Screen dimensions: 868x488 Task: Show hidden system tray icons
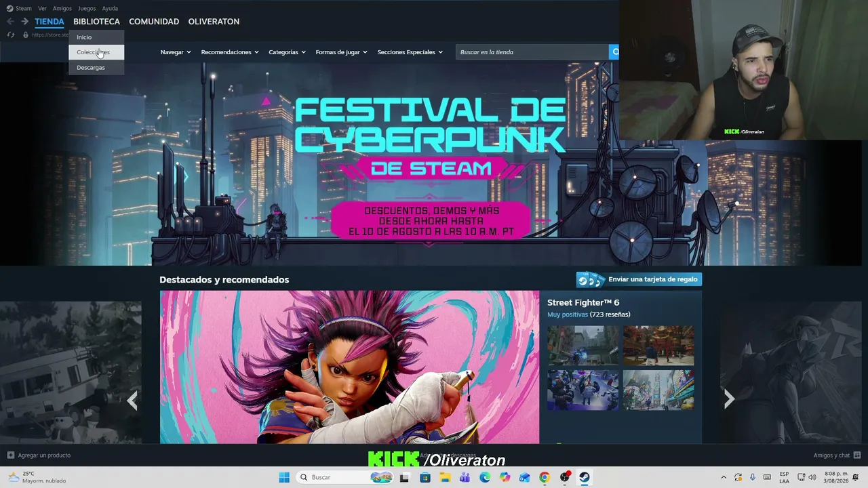coord(724,477)
